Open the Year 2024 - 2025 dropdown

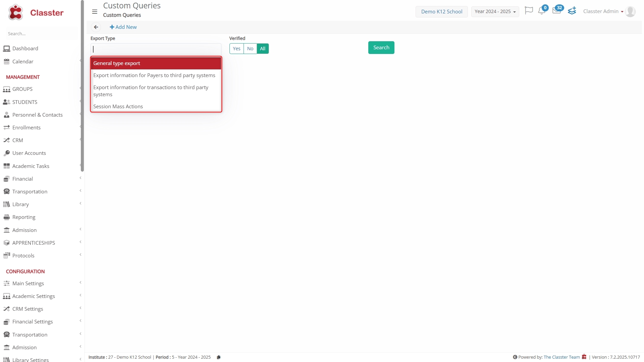tap(495, 11)
